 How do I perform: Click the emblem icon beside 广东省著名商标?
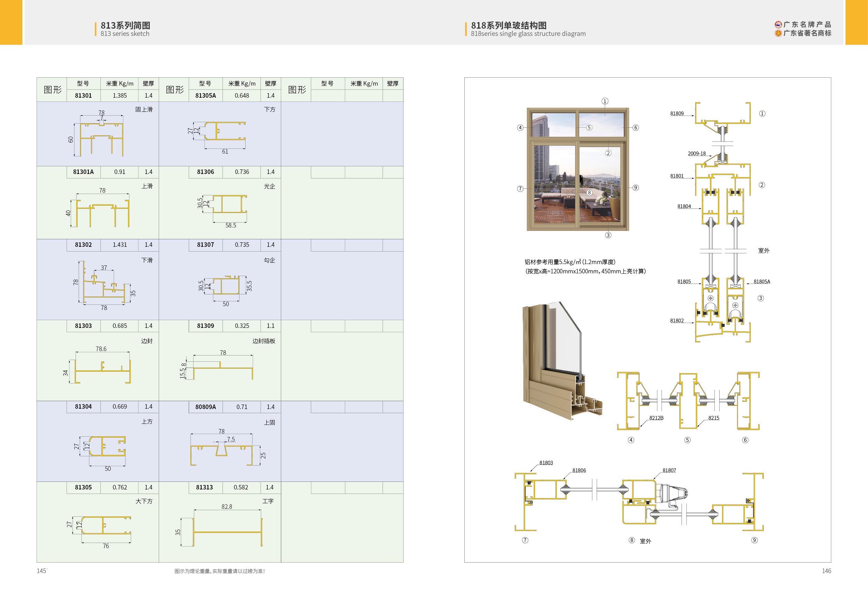pyautogui.click(x=778, y=33)
